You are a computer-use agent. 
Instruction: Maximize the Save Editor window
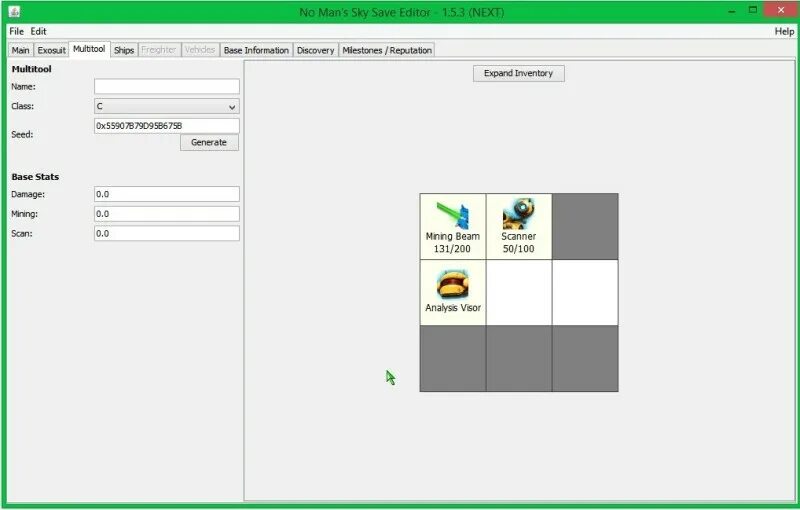[753, 10]
